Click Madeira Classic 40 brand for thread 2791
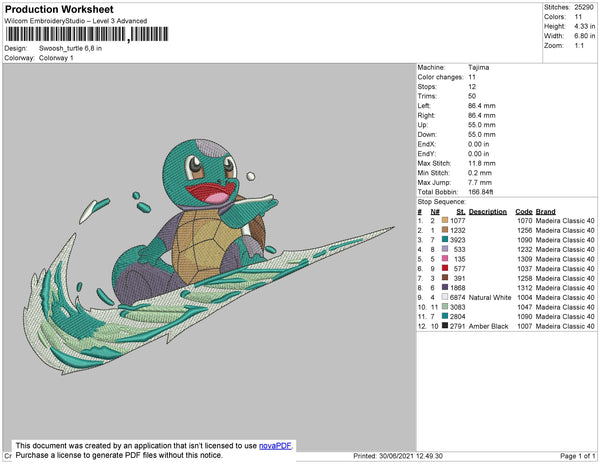 pyautogui.click(x=565, y=326)
